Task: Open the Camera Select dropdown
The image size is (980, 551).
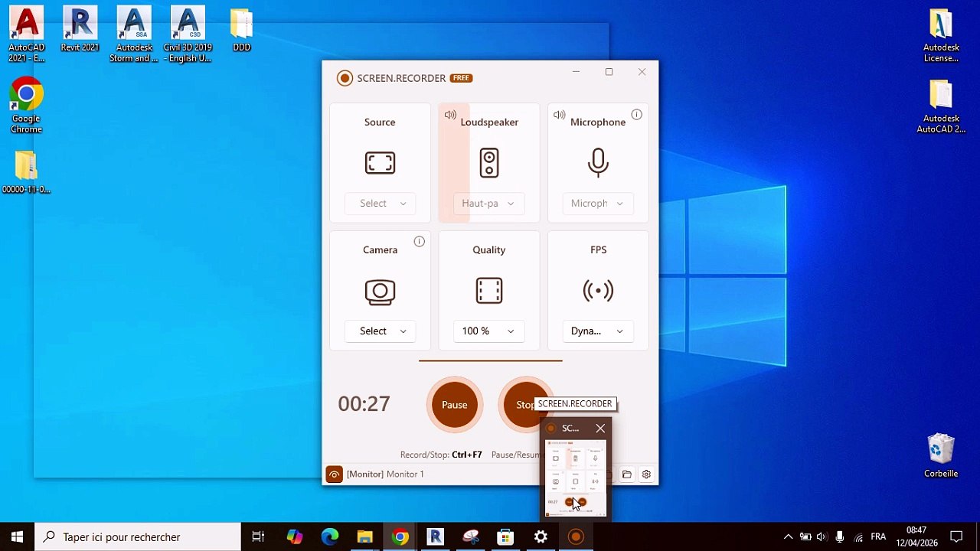Action: [x=380, y=331]
